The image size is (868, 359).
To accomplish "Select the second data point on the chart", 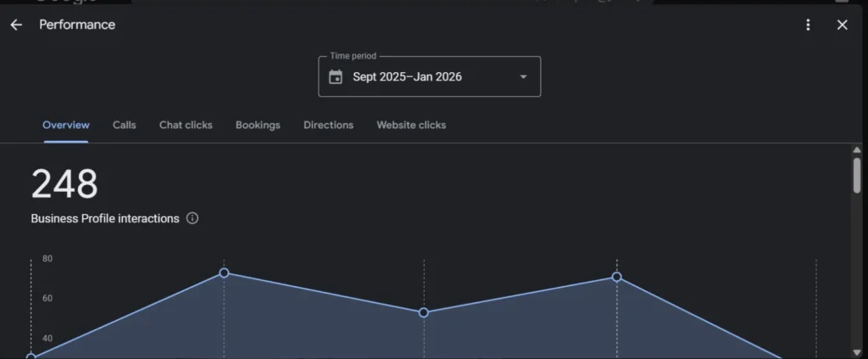I will tap(224, 272).
